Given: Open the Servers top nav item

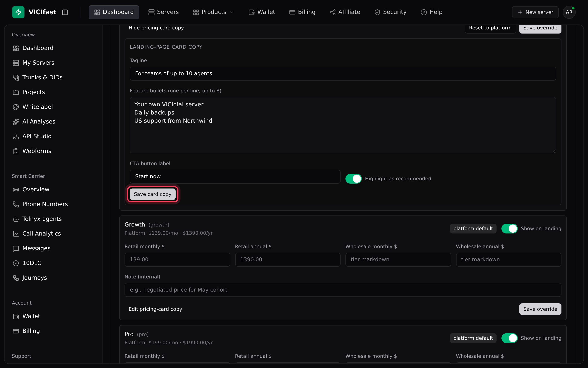Looking at the screenshot, I should coord(164,12).
